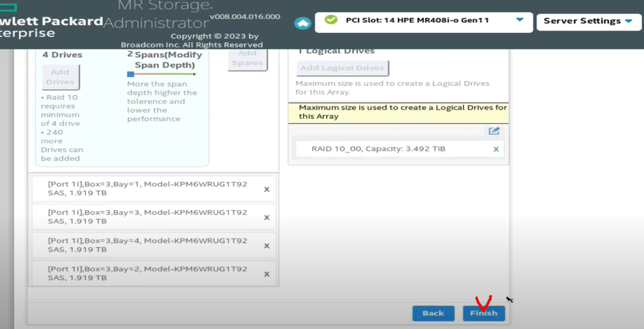Click the Back button
The width and height of the screenshot is (644, 329).
pos(433,313)
